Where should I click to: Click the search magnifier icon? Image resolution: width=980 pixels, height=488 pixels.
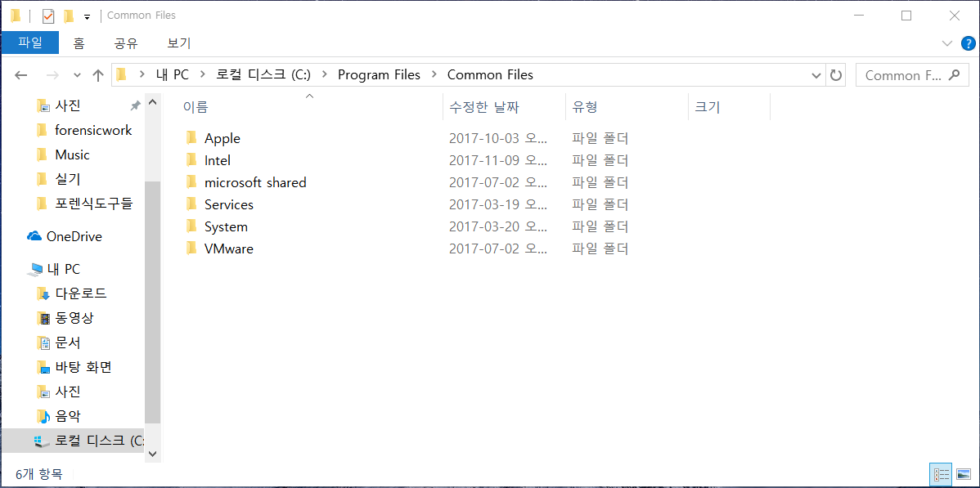coord(954,75)
